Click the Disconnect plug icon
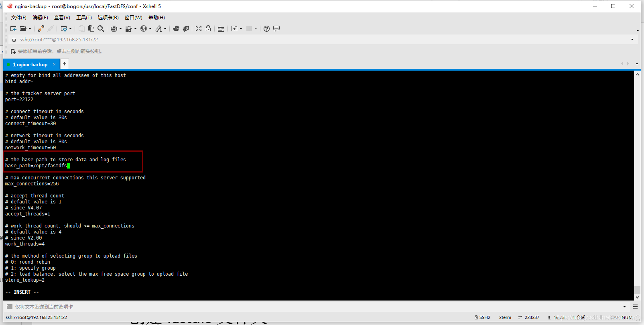 (41, 28)
